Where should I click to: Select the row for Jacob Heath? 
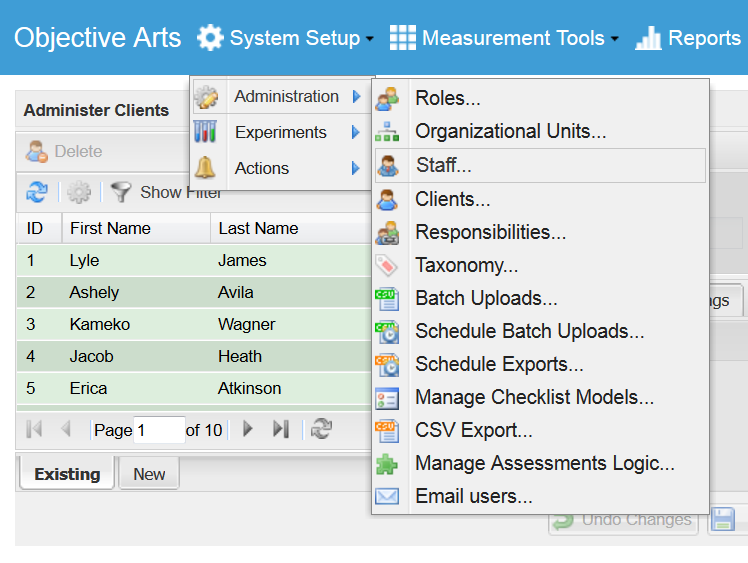point(194,356)
